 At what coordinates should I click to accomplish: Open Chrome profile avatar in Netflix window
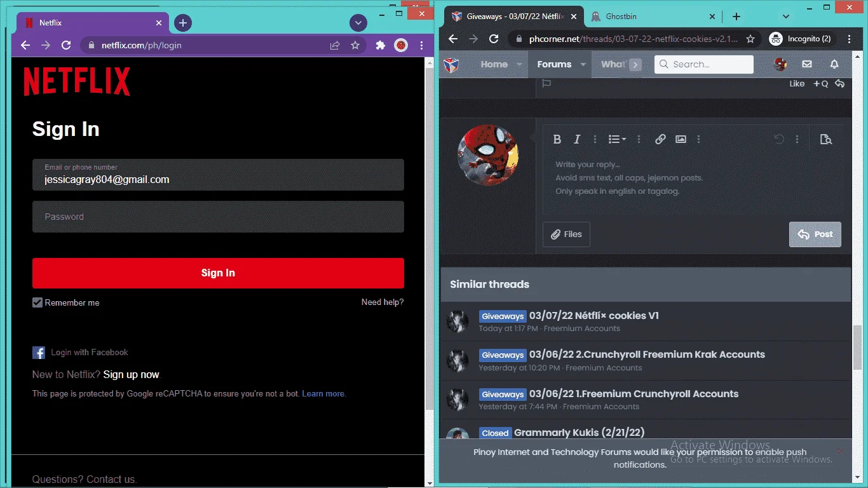point(401,45)
